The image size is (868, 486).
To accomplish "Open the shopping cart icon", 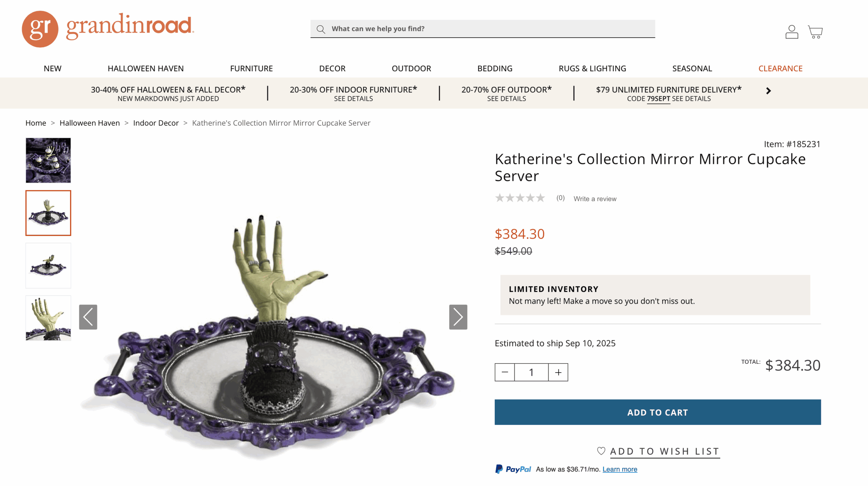I will [x=815, y=32].
